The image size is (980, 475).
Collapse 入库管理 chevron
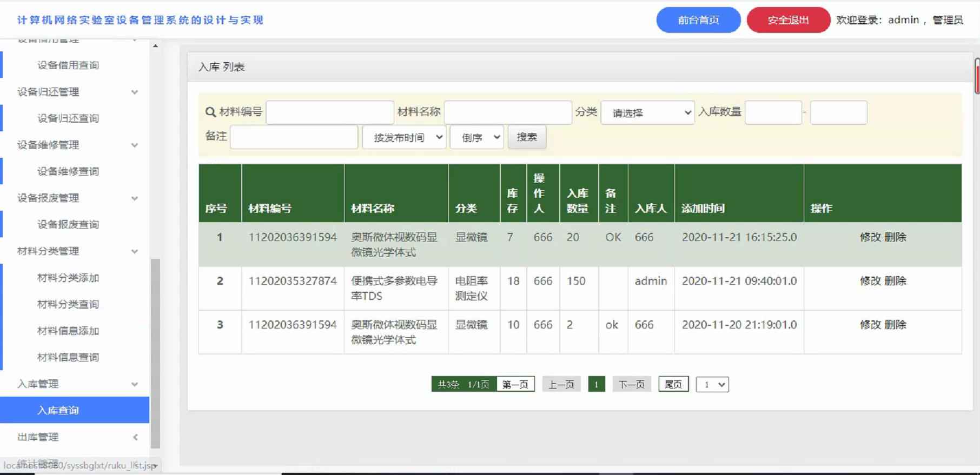tap(135, 384)
